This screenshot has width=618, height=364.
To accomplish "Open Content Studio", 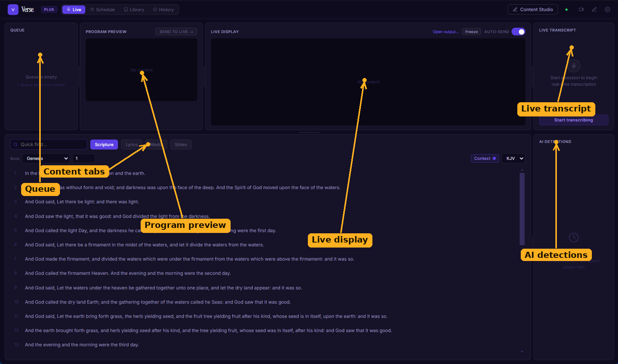I will 533,10.
